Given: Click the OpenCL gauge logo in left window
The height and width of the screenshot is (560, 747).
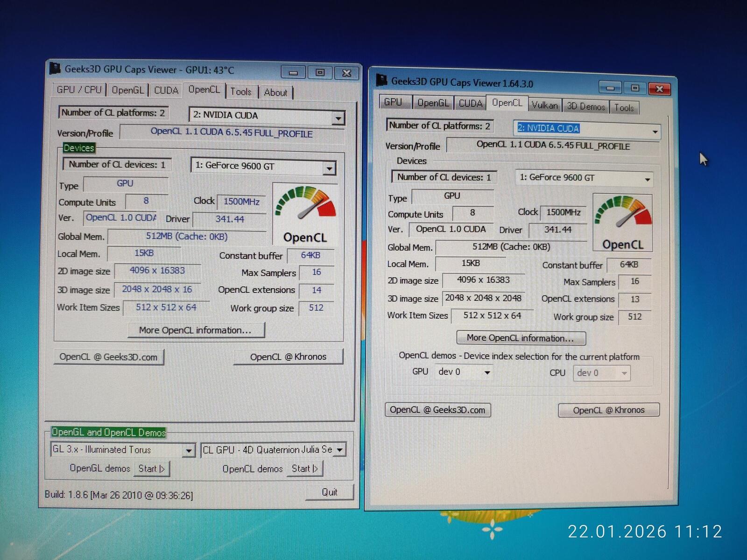Looking at the screenshot, I should [x=305, y=215].
